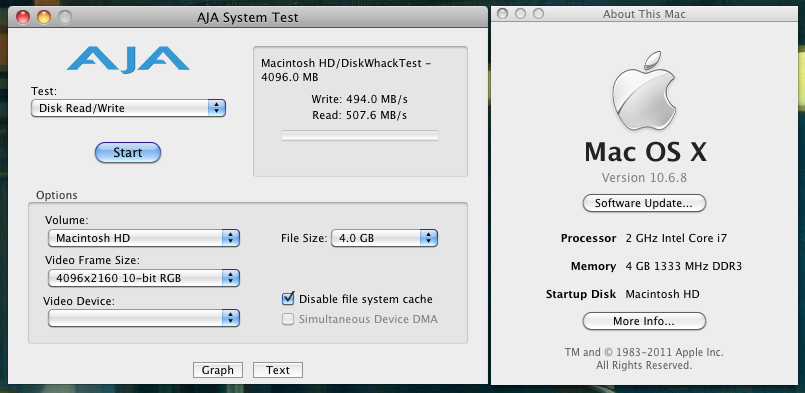Zoom the AJA System Test window
The width and height of the screenshot is (805, 393).
[65, 17]
